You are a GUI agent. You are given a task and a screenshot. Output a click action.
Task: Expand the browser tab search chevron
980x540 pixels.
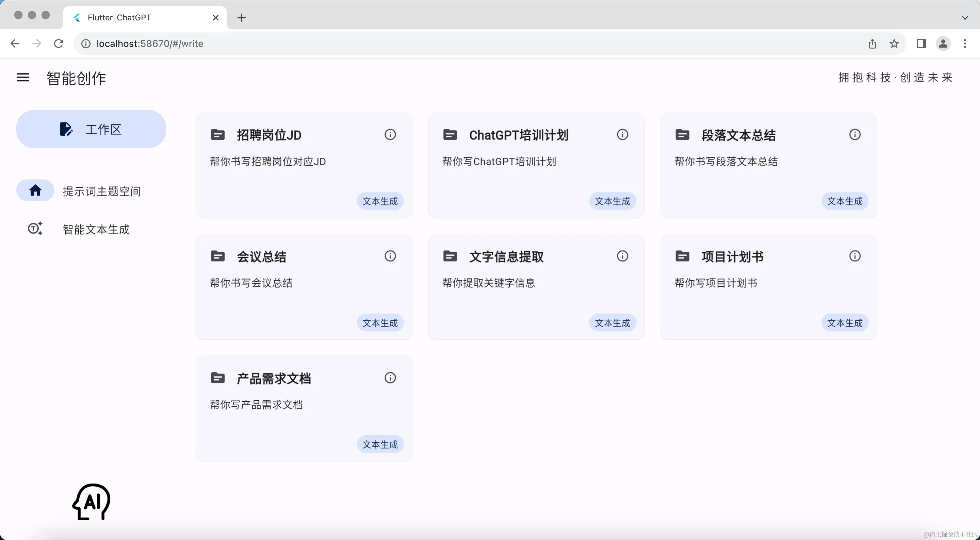[965, 17]
